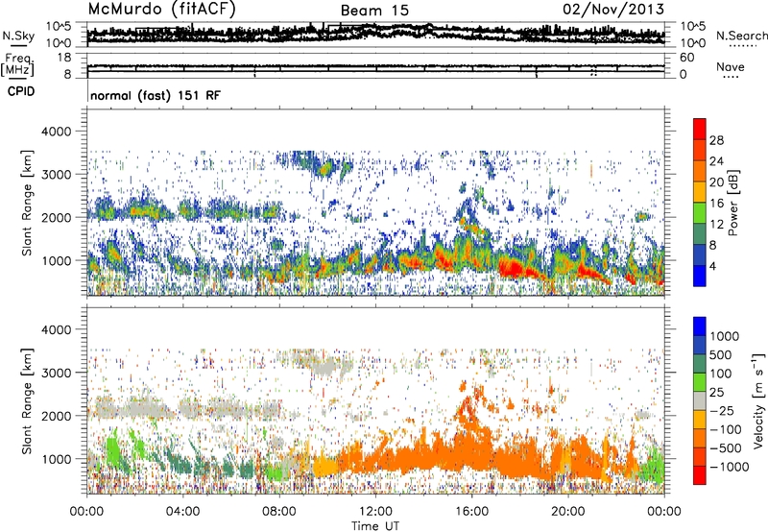This screenshot has height=532, width=768.
Task: Pick the topmost red segment of power color bar
Action: coord(700,130)
